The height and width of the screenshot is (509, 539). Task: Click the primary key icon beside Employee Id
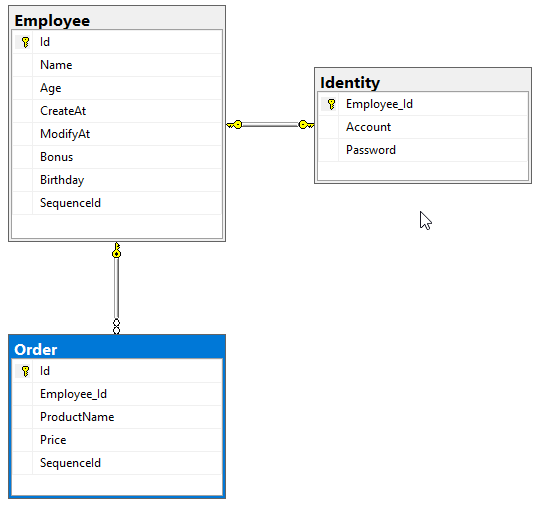click(25, 42)
